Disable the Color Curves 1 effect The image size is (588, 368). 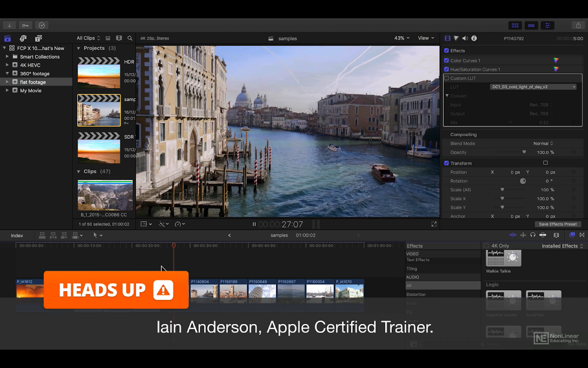[447, 60]
